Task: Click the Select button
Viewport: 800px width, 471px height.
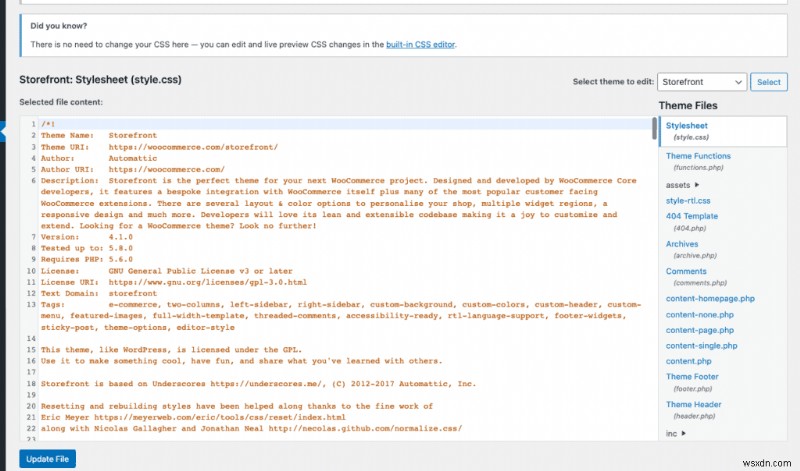Action: (x=769, y=82)
